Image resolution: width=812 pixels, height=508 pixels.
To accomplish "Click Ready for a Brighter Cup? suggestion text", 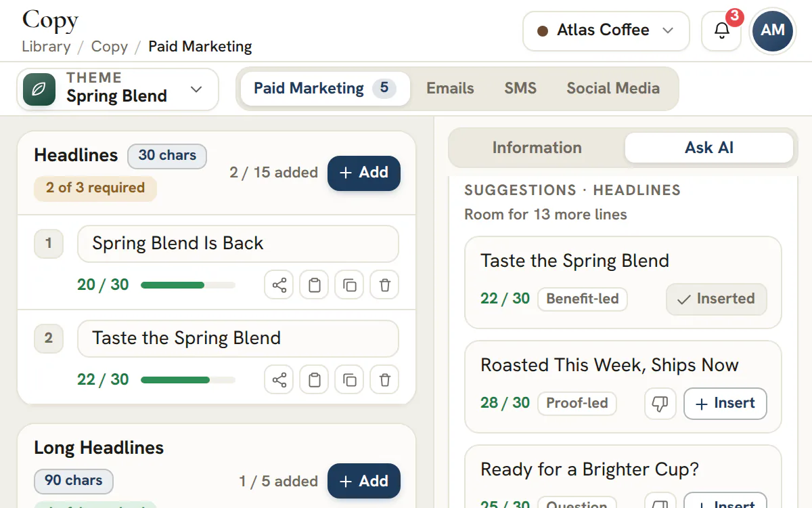I will 589,469.
